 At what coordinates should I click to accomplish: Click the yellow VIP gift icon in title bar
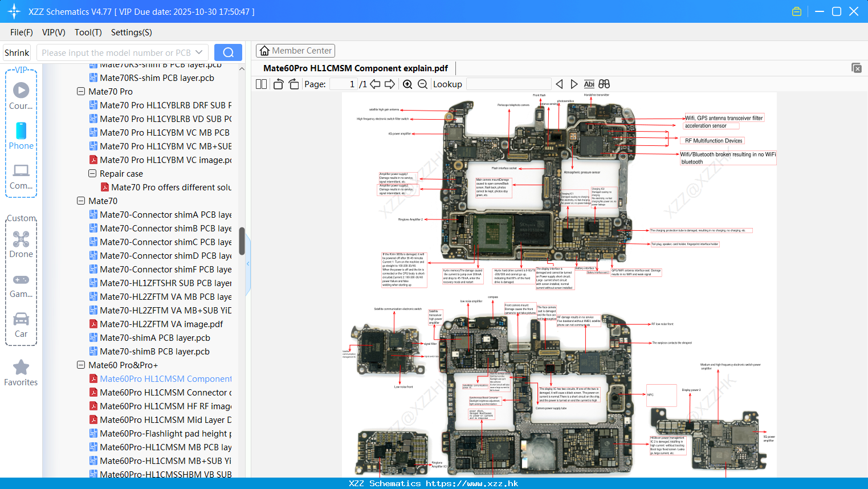point(797,11)
